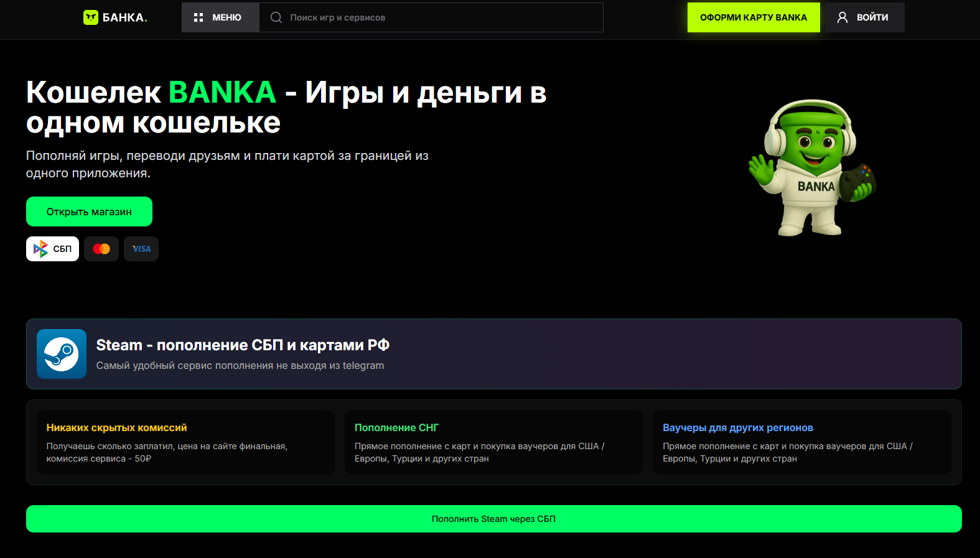Click the search magnifier icon
The width and height of the screenshot is (980, 558).
276,17
